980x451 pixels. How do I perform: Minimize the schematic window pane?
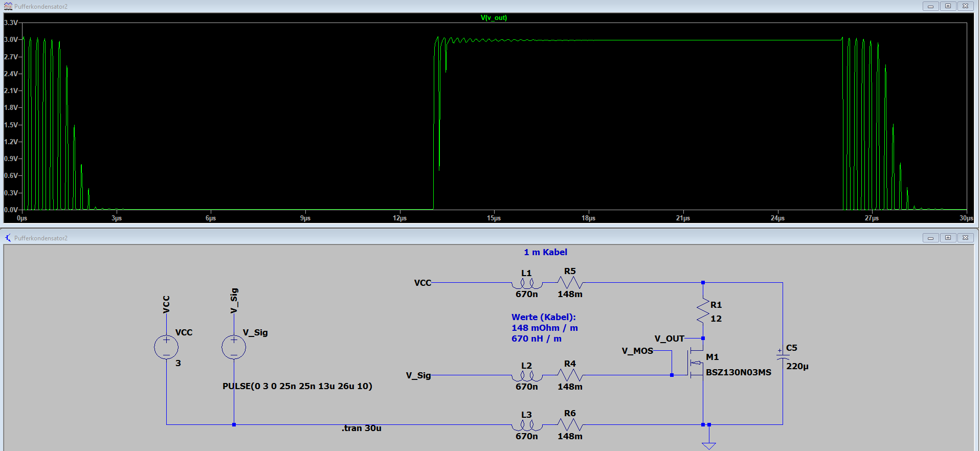pos(930,238)
